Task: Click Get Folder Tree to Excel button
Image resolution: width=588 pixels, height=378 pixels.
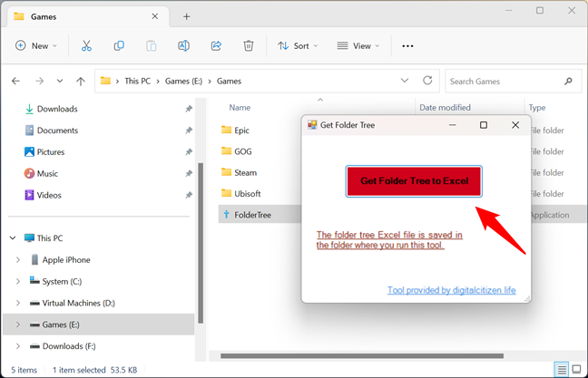Action: pyautogui.click(x=414, y=181)
